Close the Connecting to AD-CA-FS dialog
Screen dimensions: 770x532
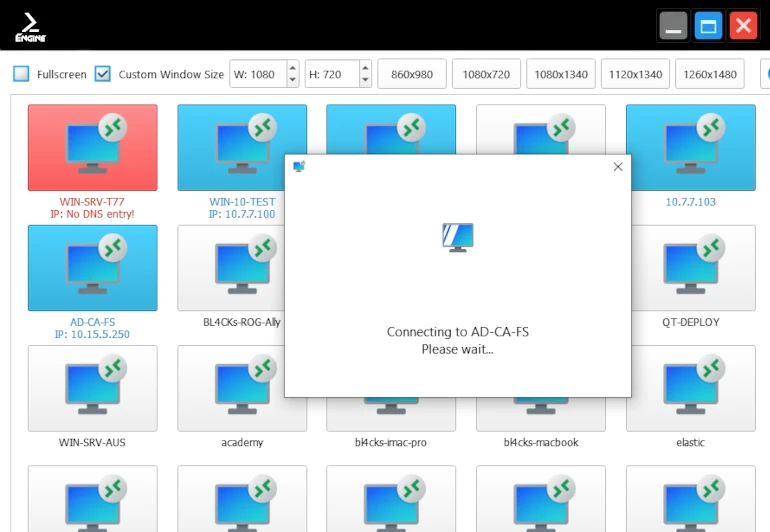(618, 167)
